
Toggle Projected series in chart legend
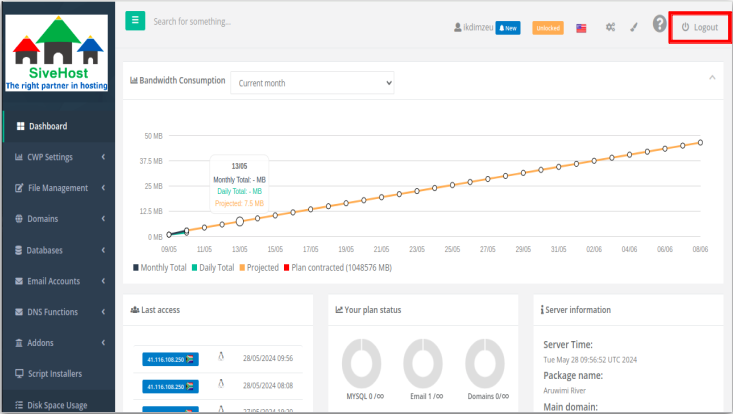coord(258,268)
